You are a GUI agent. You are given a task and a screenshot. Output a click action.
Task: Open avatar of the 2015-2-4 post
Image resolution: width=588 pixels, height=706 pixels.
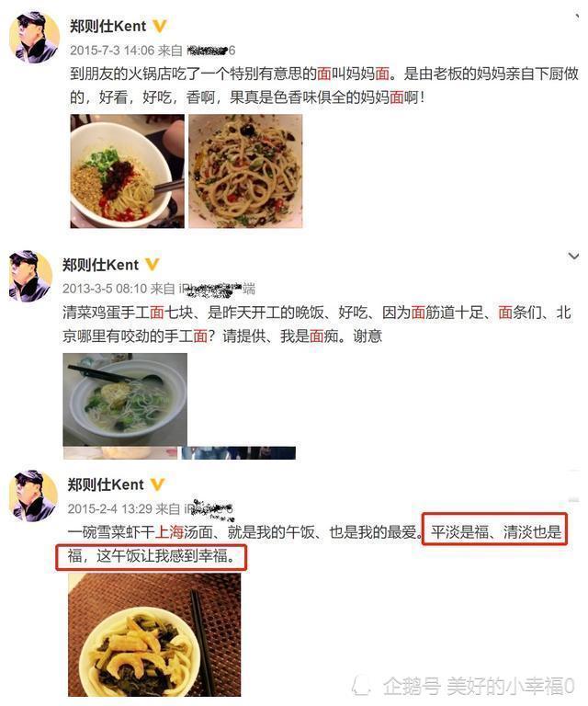click(34, 495)
